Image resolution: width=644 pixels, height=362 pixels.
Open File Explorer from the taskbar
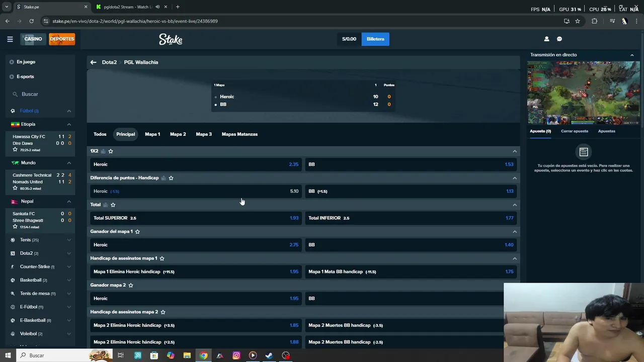(187, 355)
